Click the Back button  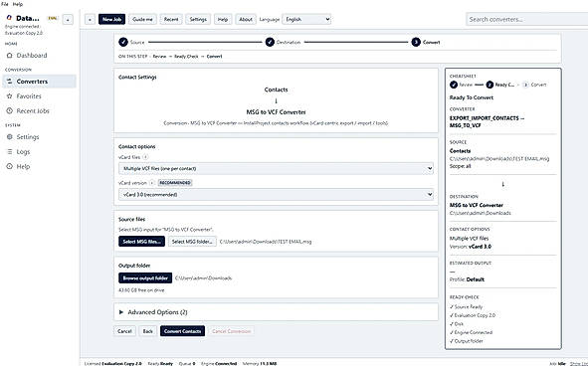coord(148,331)
